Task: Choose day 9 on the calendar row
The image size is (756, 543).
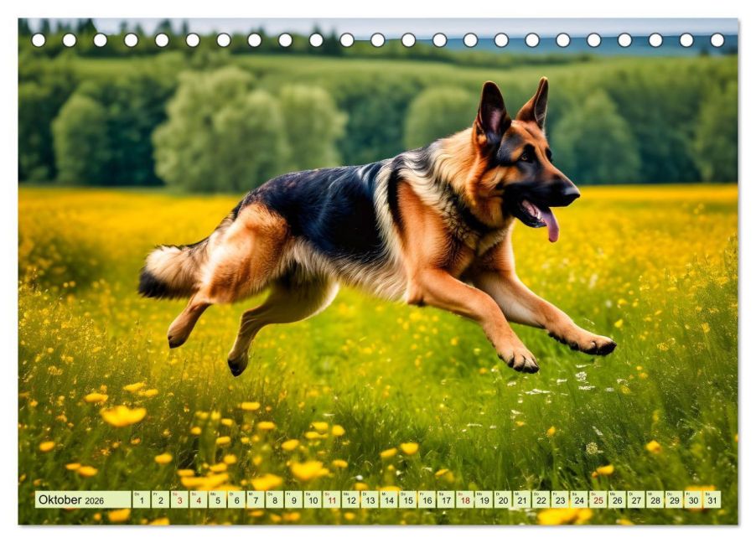Action: click(x=293, y=499)
